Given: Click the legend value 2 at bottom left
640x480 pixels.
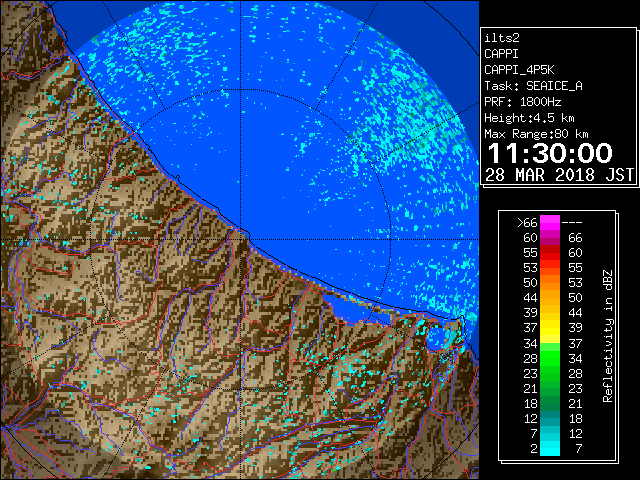Looking at the screenshot, I should tap(533, 449).
